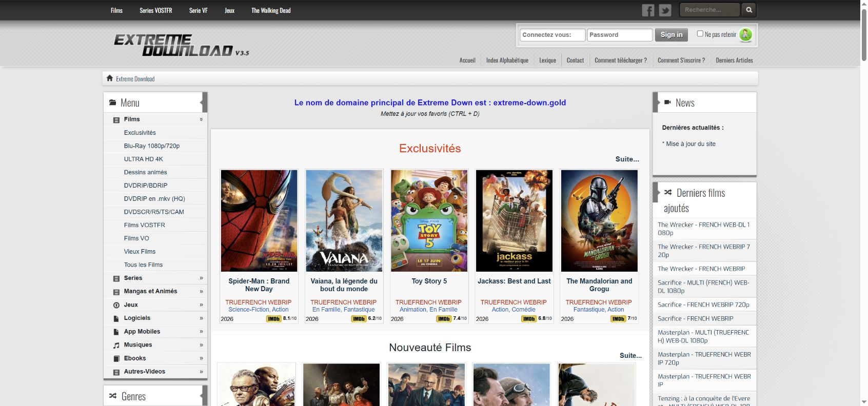Screen dimensions: 868x406
Task: Click shuffle icon beside Derniers films ajoutés
Action: (x=668, y=192)
